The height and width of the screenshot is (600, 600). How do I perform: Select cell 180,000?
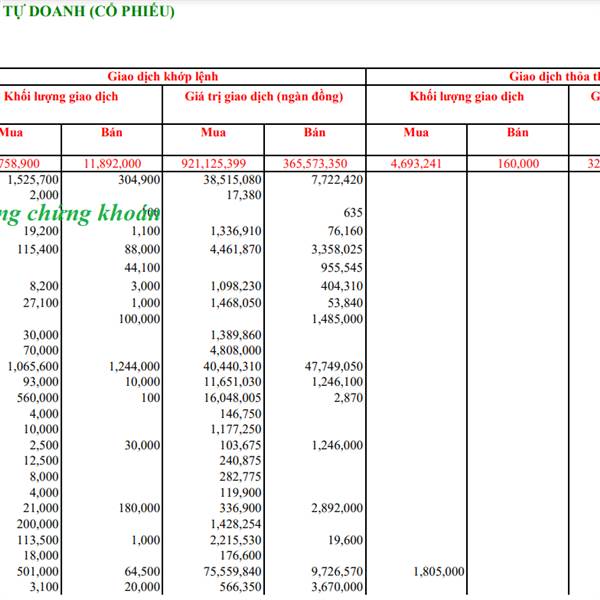pyautogui.click(x=139, y=508)
